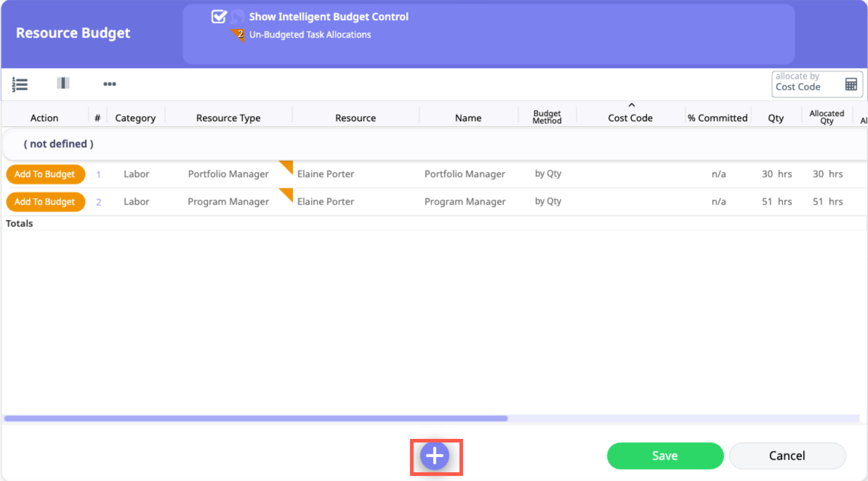
Task: Open the Un-Budgeted Task Allocations link
Action: pyautogui.click(x=310, y=35)
